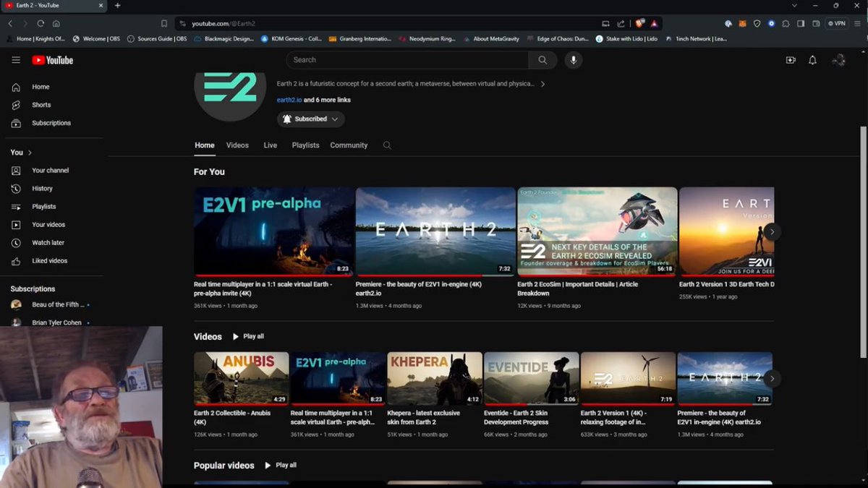Click 'and 6 more links'

(327, 100)
